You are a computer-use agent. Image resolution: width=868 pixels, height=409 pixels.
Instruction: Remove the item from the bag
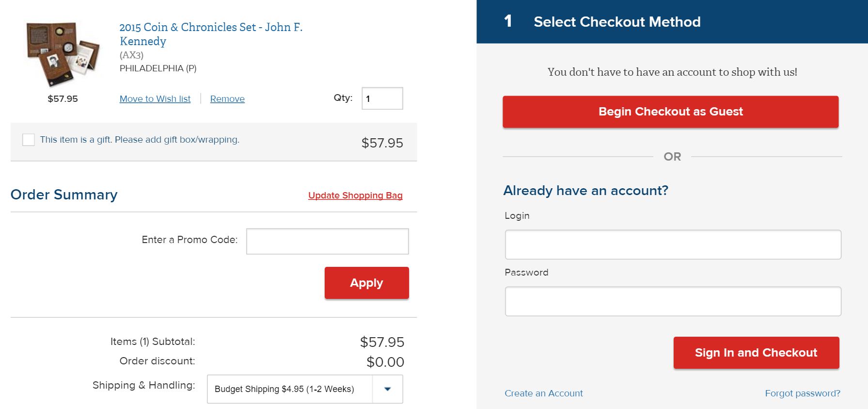tap(227, 99)
